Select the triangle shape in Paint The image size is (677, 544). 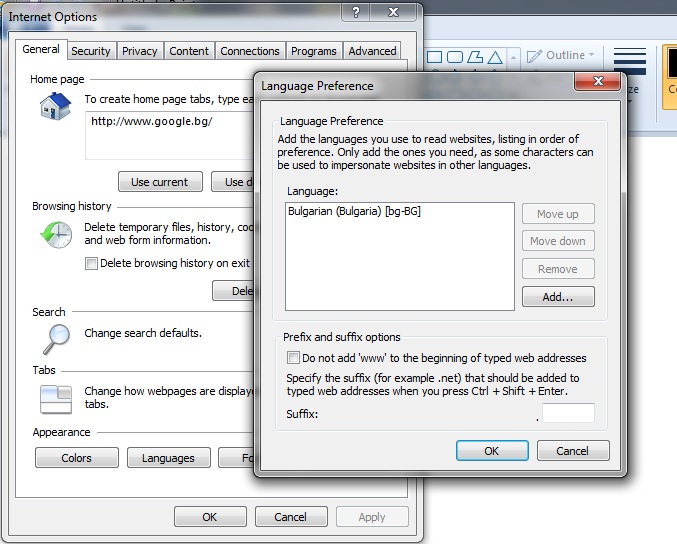click(x=495, y=57)
